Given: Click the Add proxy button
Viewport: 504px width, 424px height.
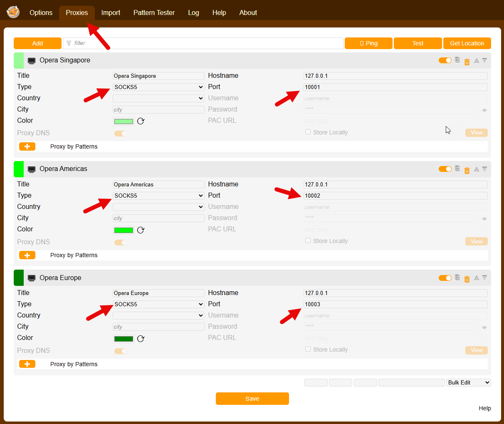Looking at the screenshot, I should 37,43.
